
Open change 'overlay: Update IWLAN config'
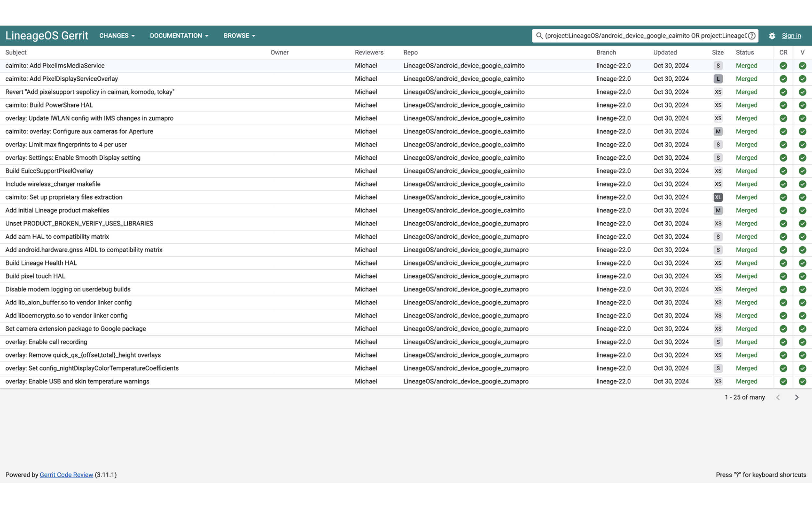[x=89, y=118]
